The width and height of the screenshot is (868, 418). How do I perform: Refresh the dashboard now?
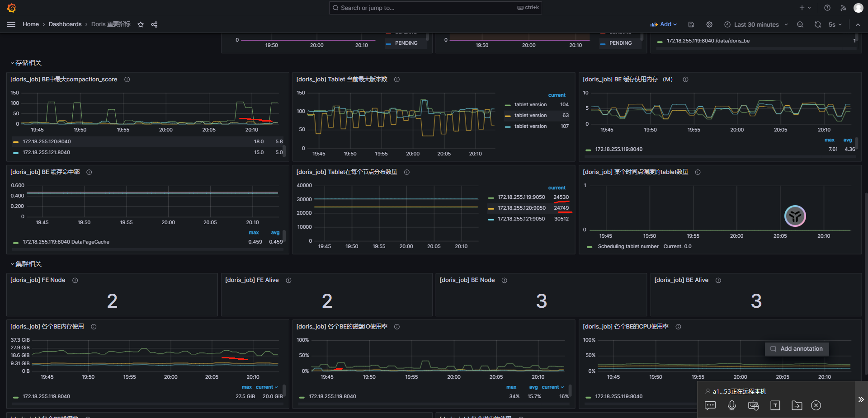818,24
